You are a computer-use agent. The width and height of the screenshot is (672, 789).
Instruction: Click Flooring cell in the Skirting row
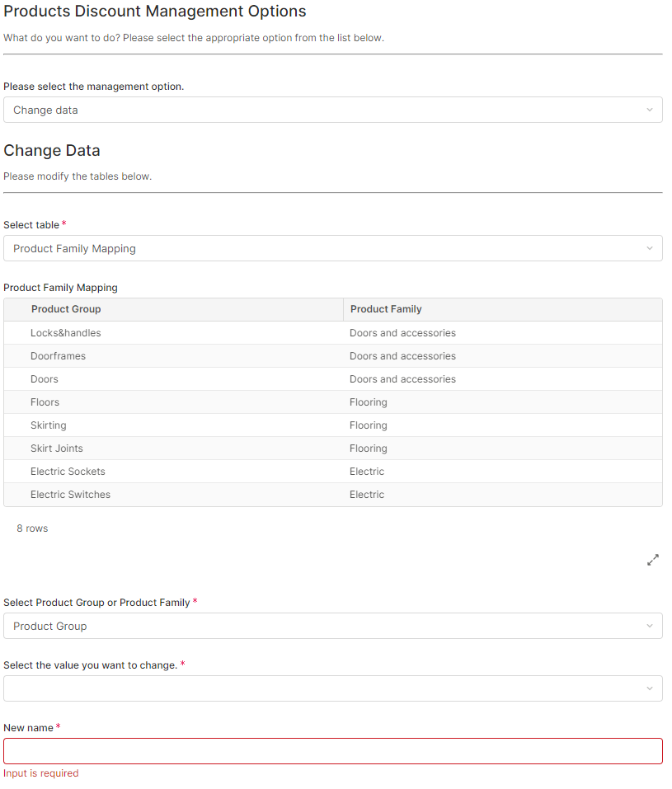tap(503, 425)
